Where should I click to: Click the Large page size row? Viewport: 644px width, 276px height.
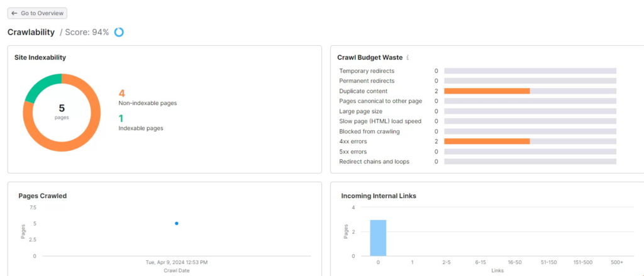[x=478, y=111]
